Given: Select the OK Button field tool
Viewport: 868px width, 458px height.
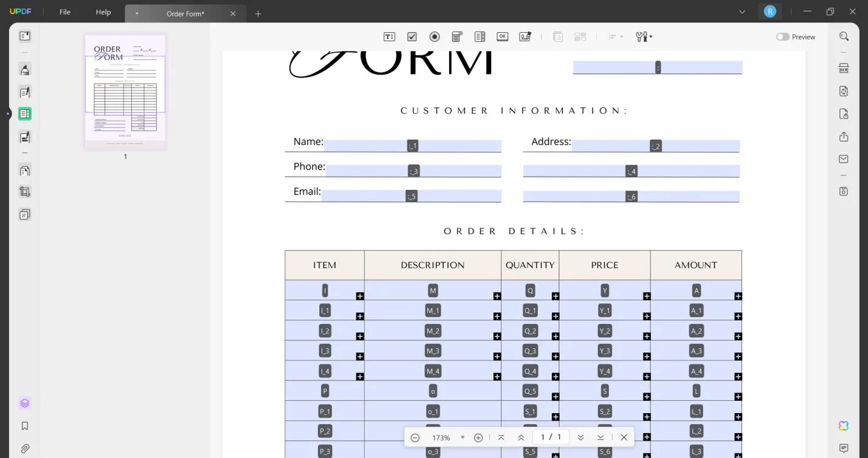Looking at the screenshot, I should pyautogui.click(x=502, y=37).
